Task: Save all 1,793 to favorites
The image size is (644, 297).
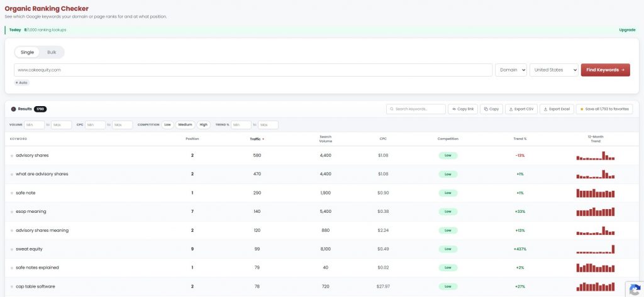Action: (x=604, y=109)
